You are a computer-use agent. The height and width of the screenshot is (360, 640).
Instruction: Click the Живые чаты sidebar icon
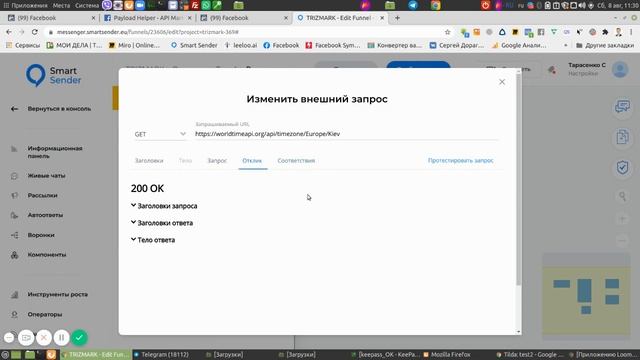click(14, 176)
